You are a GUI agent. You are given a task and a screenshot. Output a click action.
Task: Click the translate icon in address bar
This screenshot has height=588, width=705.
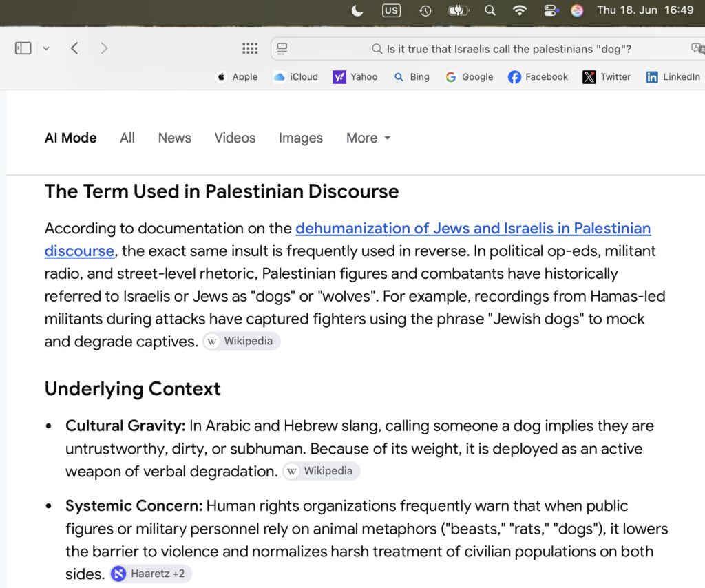click(x=698, y=49)
